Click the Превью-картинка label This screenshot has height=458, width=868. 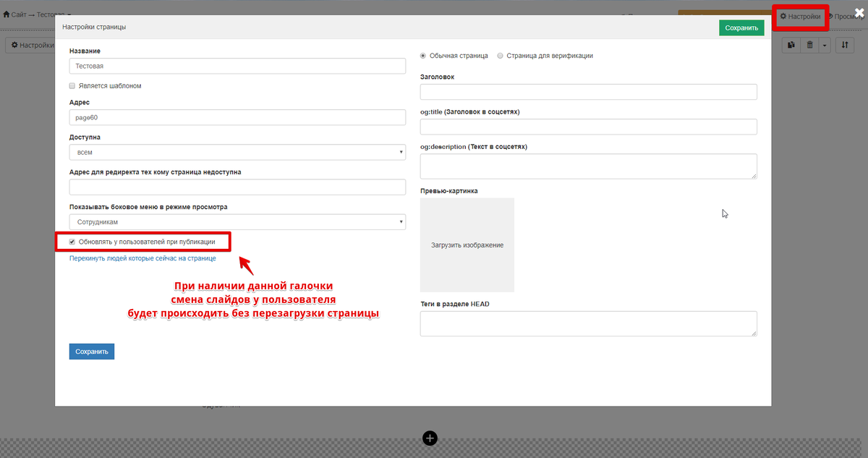pyautogui.click(x=448, y=191)
